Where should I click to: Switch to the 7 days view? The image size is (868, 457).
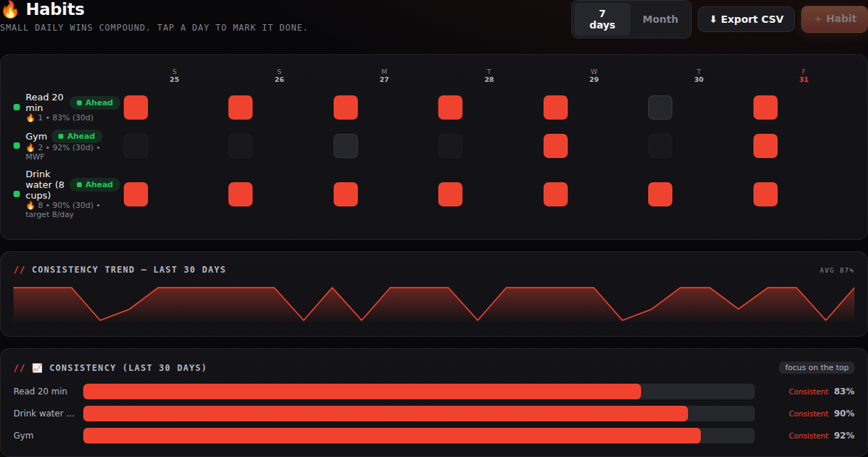pyautogui.click(x=602, y=19)
